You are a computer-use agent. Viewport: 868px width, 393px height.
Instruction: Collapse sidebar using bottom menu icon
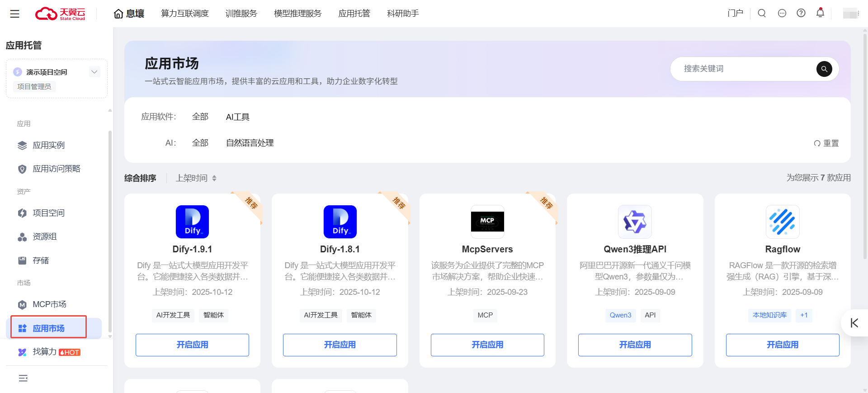23,378
